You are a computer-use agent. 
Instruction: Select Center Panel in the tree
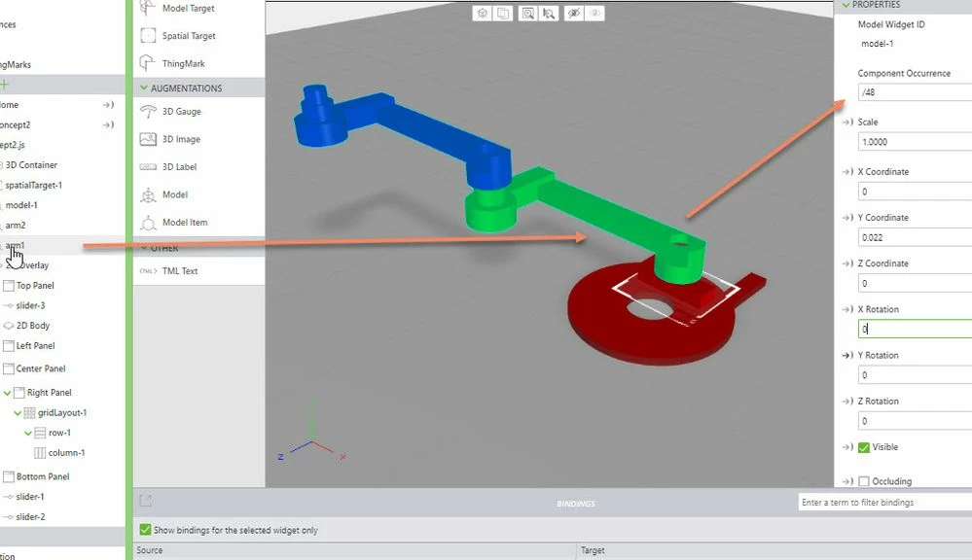point(40,368)
